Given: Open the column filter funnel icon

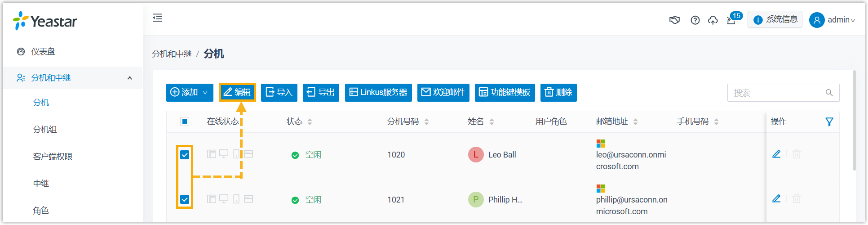Looking at the screenshot, I should 829,121.
